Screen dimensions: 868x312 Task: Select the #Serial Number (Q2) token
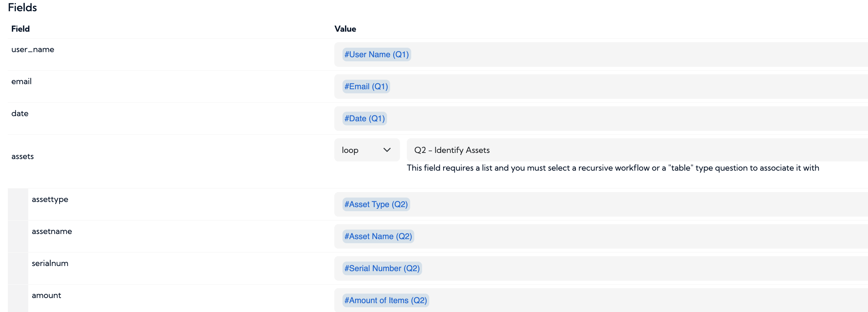click(x=382, y=268)
